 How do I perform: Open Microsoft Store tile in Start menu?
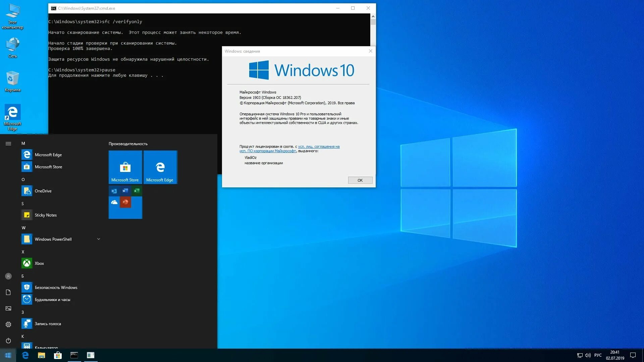point(125,167)
